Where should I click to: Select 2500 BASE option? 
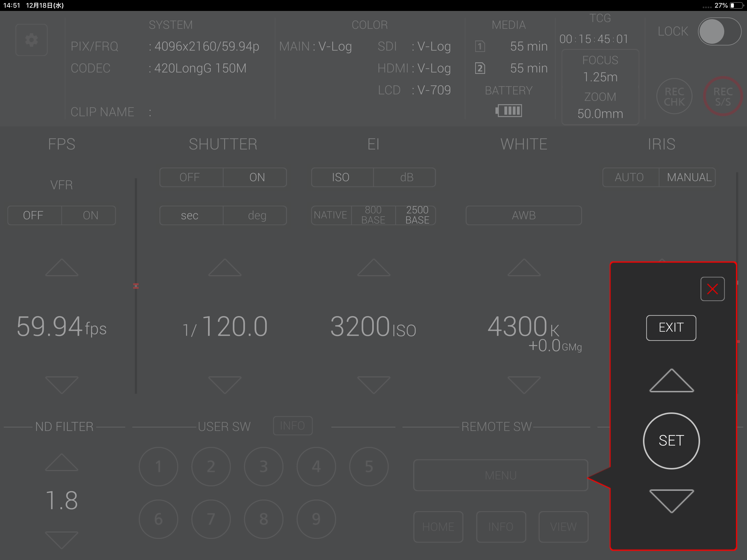click(416, 215)
